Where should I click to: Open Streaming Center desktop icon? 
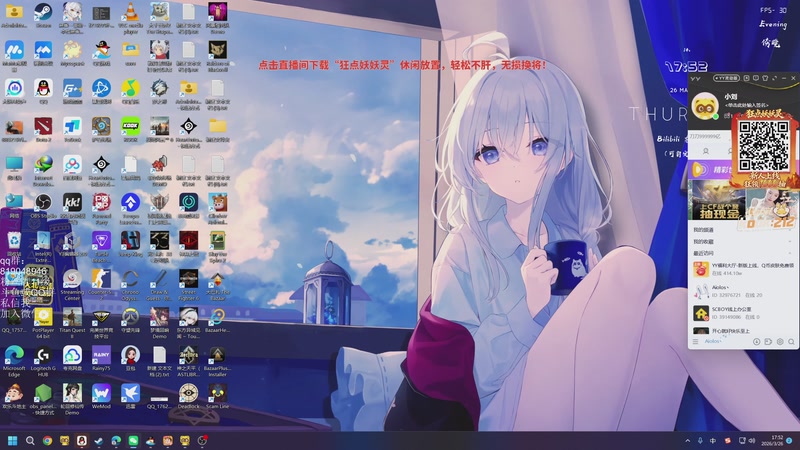72,285
